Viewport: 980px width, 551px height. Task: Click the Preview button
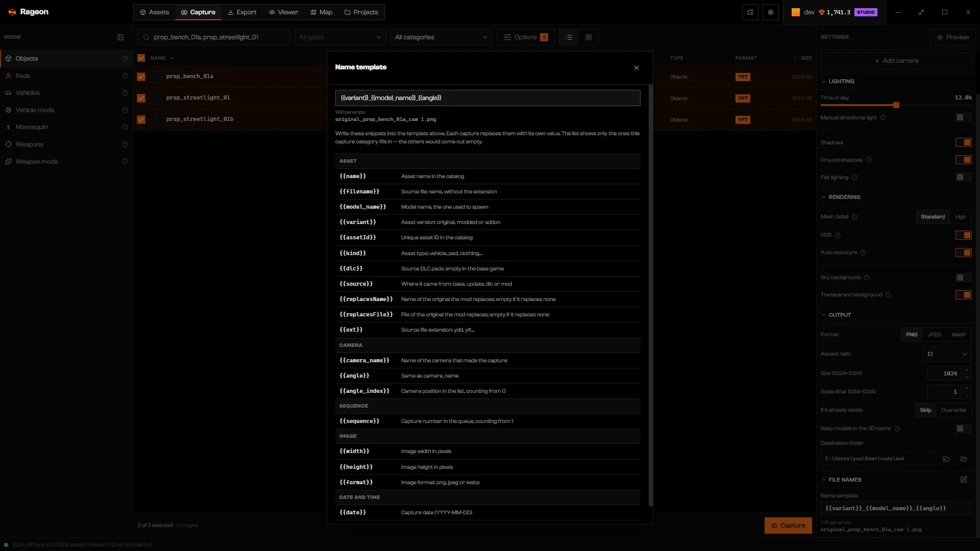(x=953, y=37)
